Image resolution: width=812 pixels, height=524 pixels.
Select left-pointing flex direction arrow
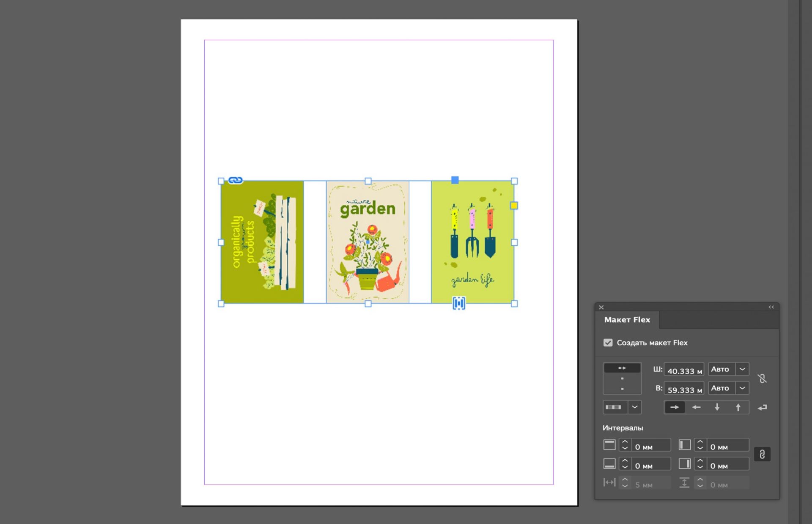(696, 407)
